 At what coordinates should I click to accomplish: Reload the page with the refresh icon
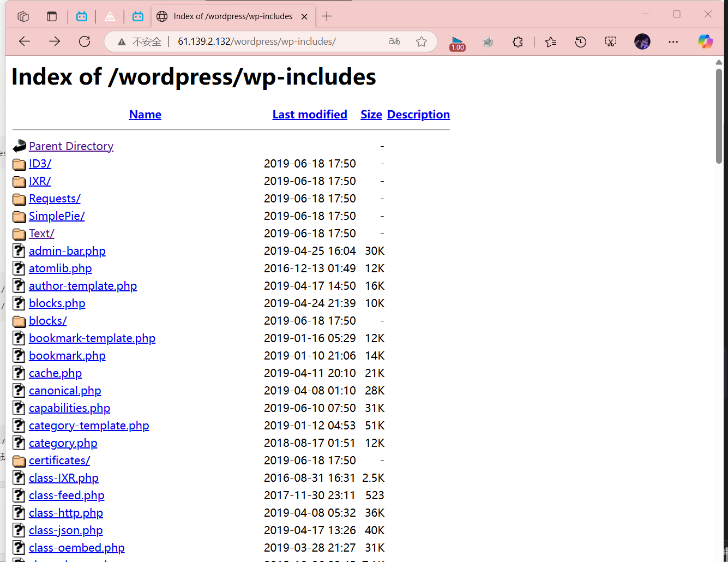click(85, 41)
